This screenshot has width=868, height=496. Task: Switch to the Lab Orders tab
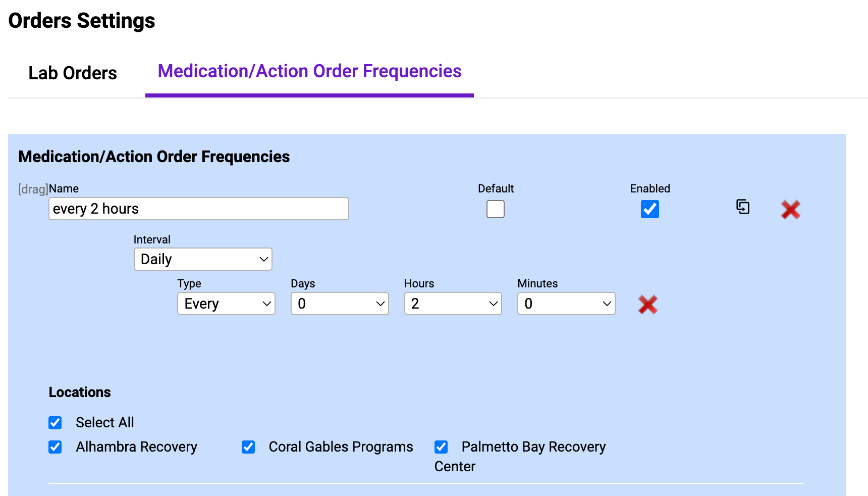click(x=72, y=73)
